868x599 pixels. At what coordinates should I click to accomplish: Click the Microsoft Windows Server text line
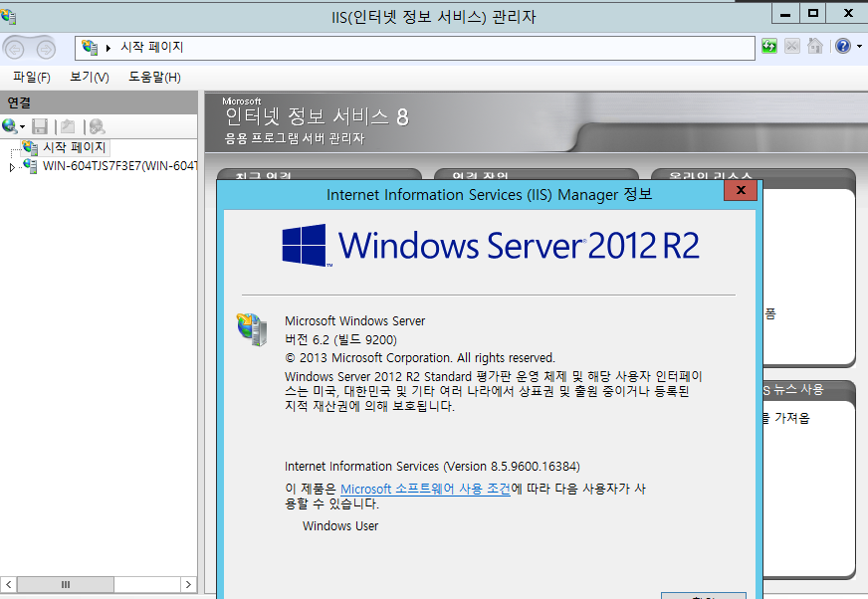tap(354, 321)
